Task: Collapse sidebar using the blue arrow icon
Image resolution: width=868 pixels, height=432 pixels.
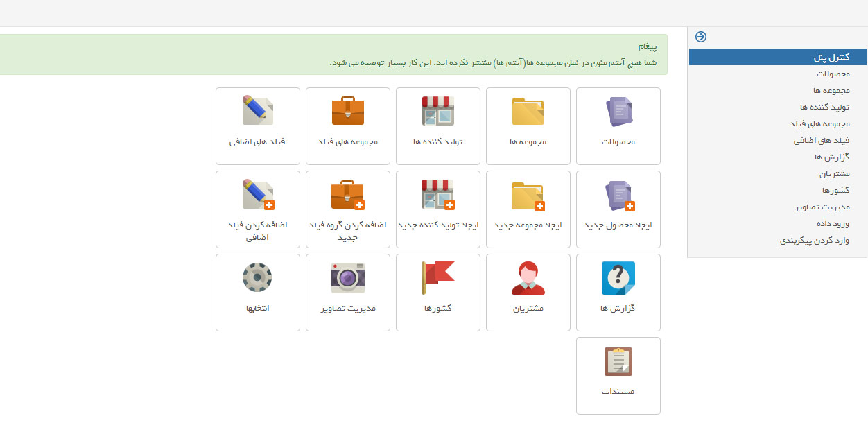Action: tap(701, 37)
